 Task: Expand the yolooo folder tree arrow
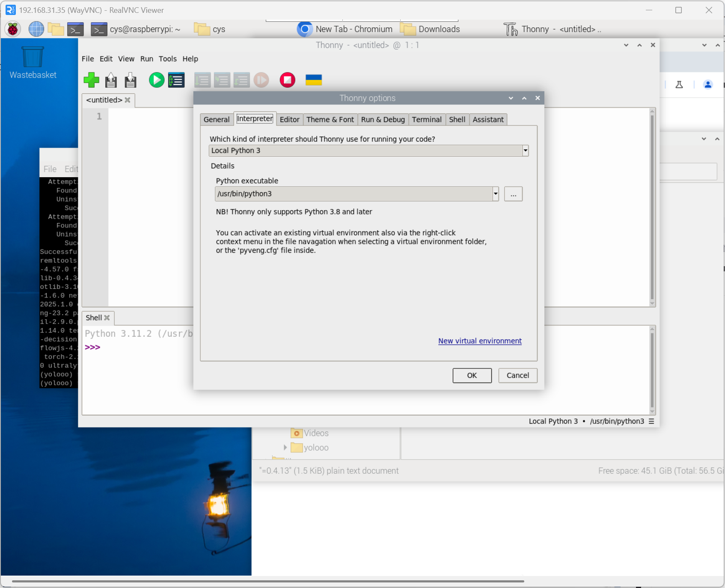point(285,447)
